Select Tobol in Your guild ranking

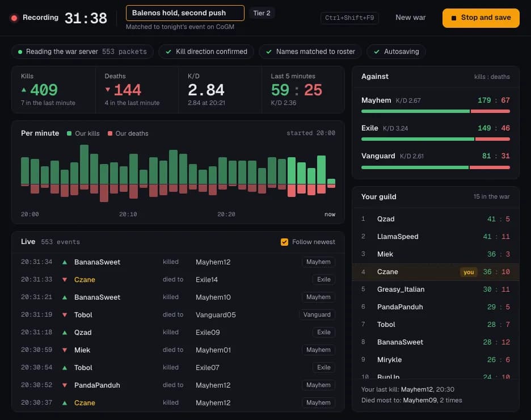(436, 325)
